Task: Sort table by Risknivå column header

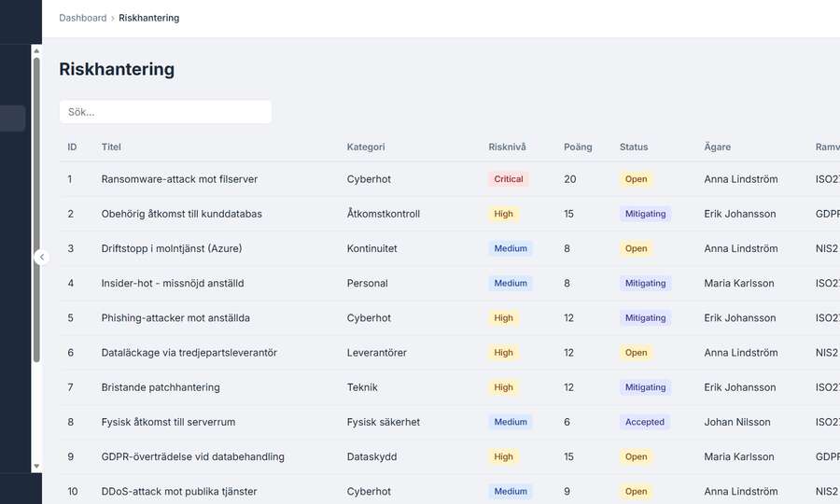Action: (x=507, y=147)
